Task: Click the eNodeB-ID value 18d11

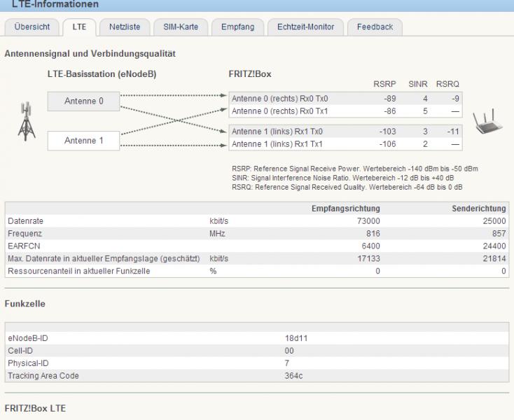Action: pyautogui.click(x=296, y=338)
